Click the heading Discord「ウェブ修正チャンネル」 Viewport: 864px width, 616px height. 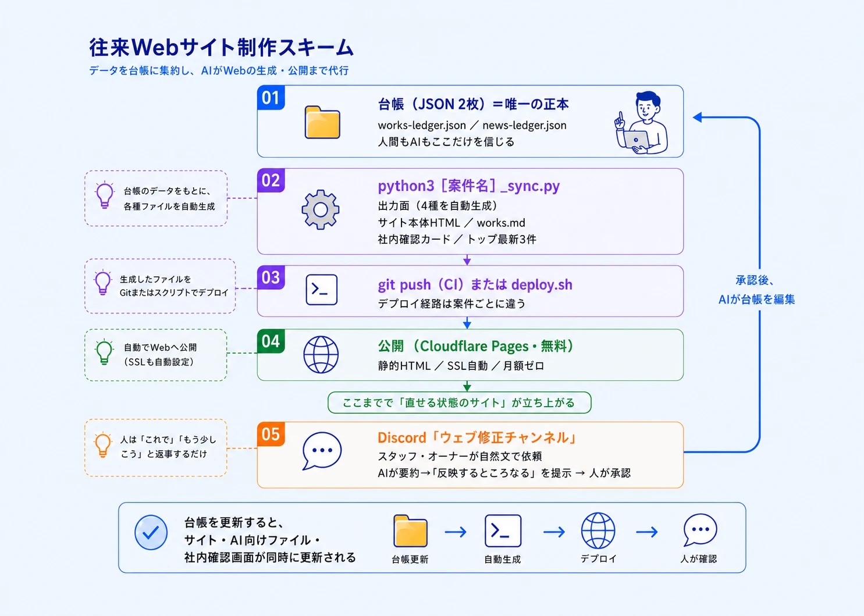[x=478, y=437]
